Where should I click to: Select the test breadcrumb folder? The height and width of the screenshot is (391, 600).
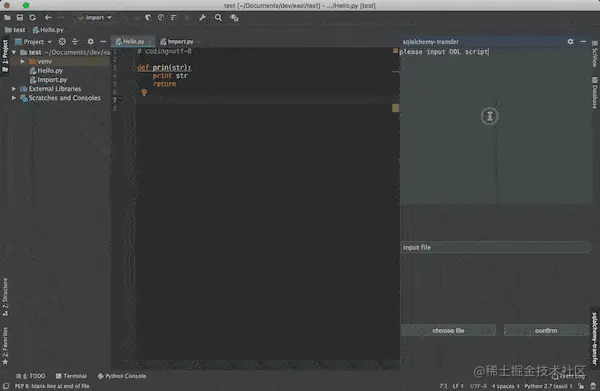coord(15,30)
